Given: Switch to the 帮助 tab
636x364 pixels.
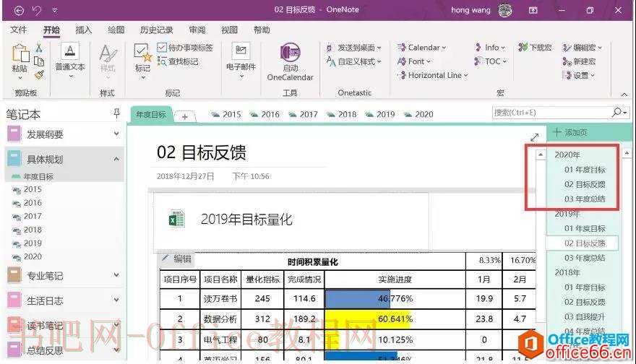Looking at the screenshot, I should [x=262, y=30].
